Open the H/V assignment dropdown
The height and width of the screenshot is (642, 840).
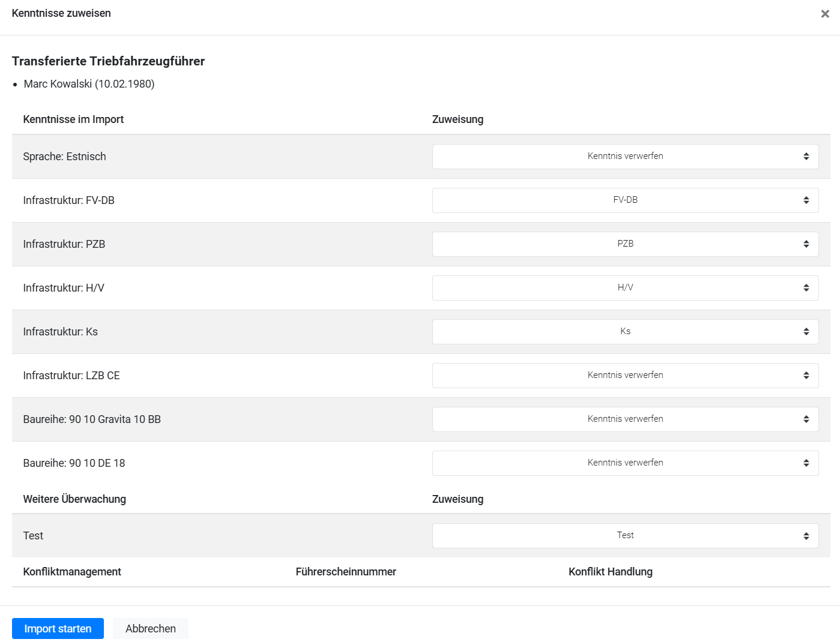625,288
